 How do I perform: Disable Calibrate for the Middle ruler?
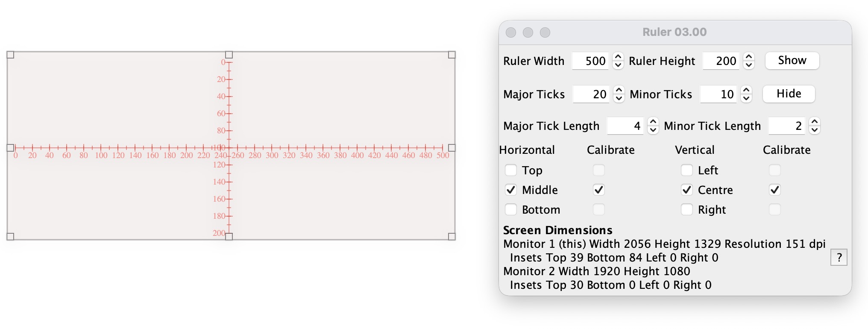599,190
